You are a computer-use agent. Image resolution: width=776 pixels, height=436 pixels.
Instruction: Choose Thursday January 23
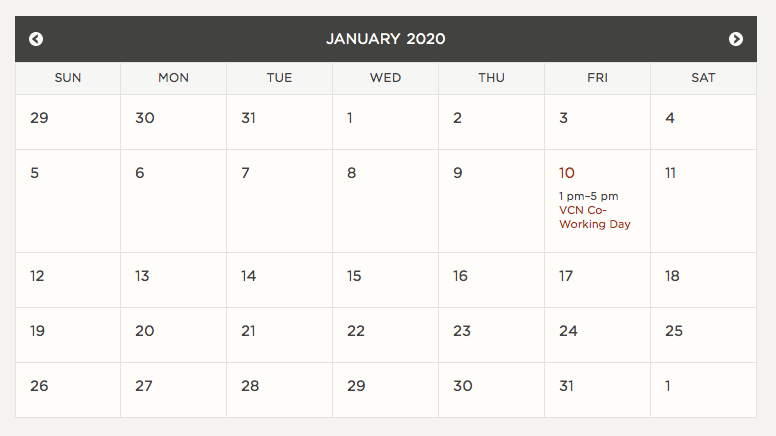462,331
